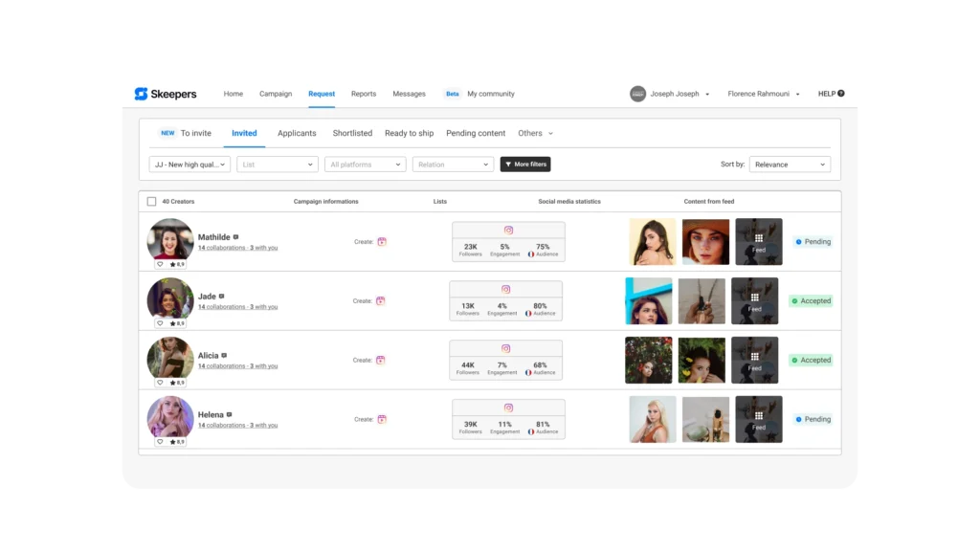
Task: Open Jade's Feed grid thumbnail
Action: click(x=755, y=301)
